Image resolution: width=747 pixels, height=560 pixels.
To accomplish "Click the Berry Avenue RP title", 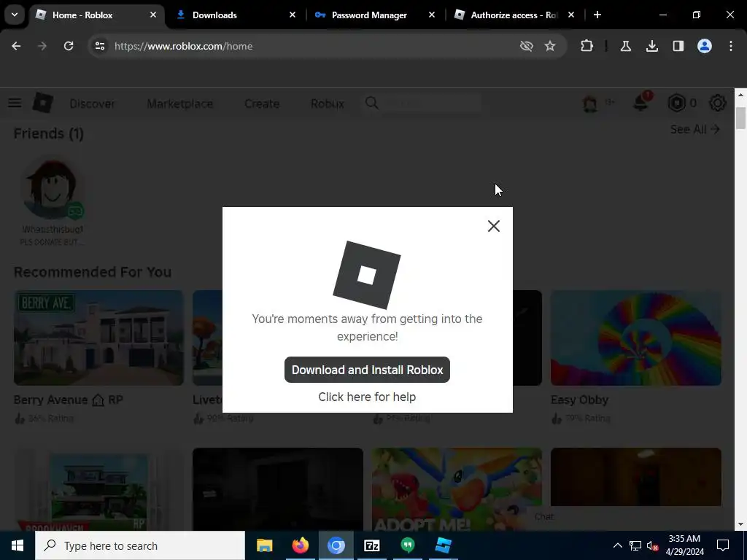I will point(68,400).
